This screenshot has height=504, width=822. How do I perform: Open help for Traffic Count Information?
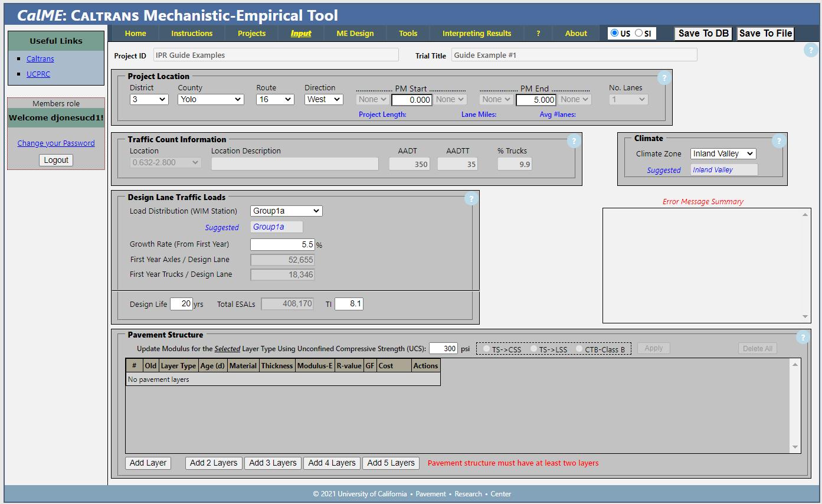point(574,140)
